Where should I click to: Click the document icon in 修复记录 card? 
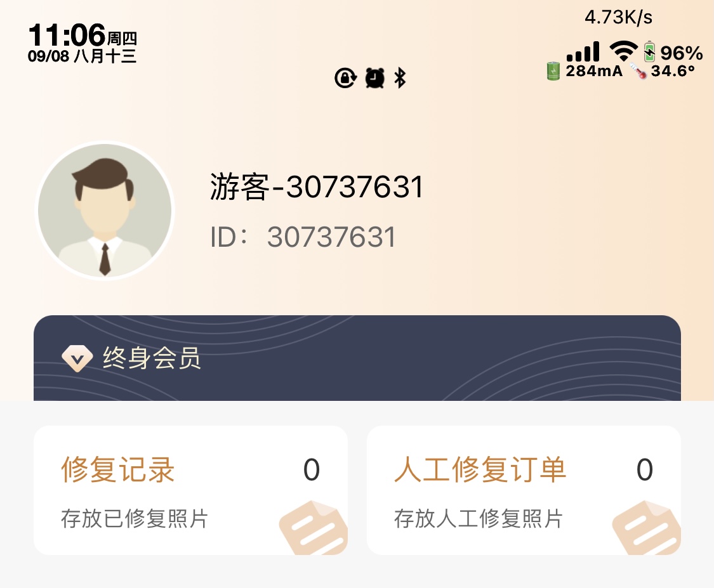pos(314,528)
